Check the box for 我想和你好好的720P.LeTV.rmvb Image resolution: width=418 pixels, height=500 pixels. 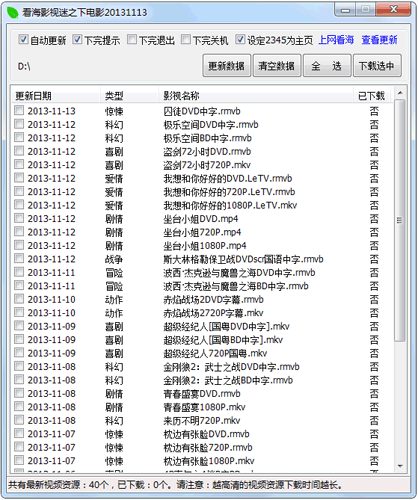coord(19,191)
